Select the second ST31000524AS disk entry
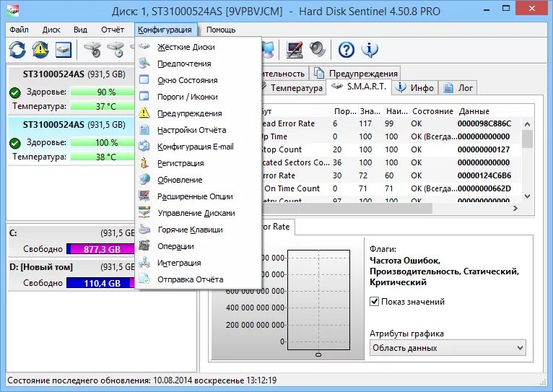 click(71, 141)
